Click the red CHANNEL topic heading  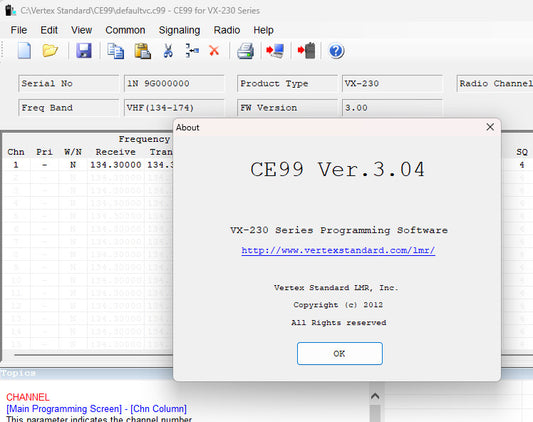coord(28,397)
